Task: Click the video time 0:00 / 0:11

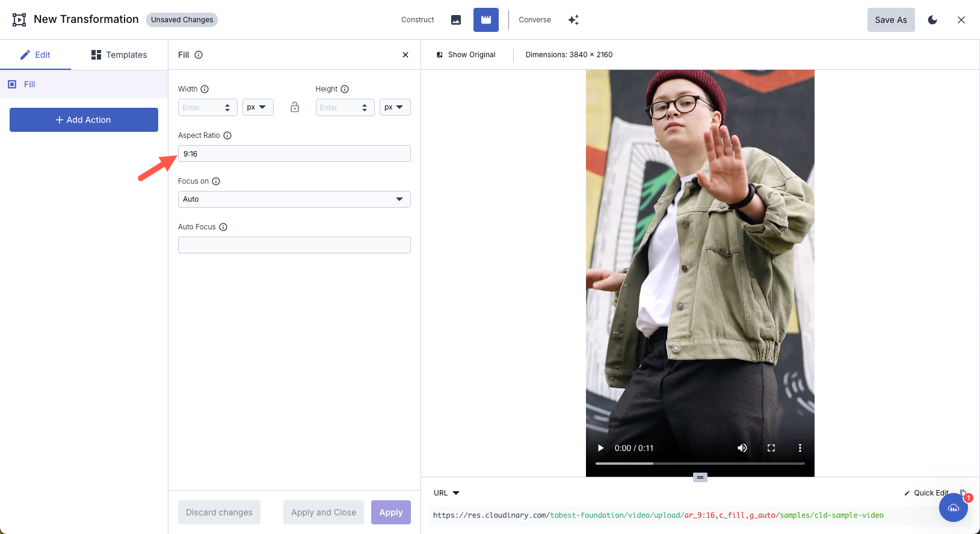Action: pyautogui.click(x=634, y=448)
